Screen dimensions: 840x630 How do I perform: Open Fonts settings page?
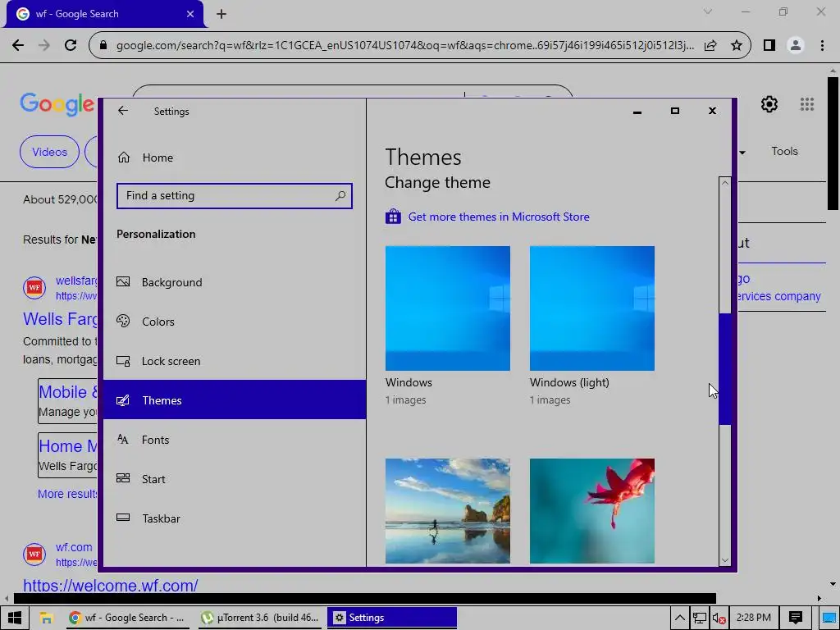[234, 440]
